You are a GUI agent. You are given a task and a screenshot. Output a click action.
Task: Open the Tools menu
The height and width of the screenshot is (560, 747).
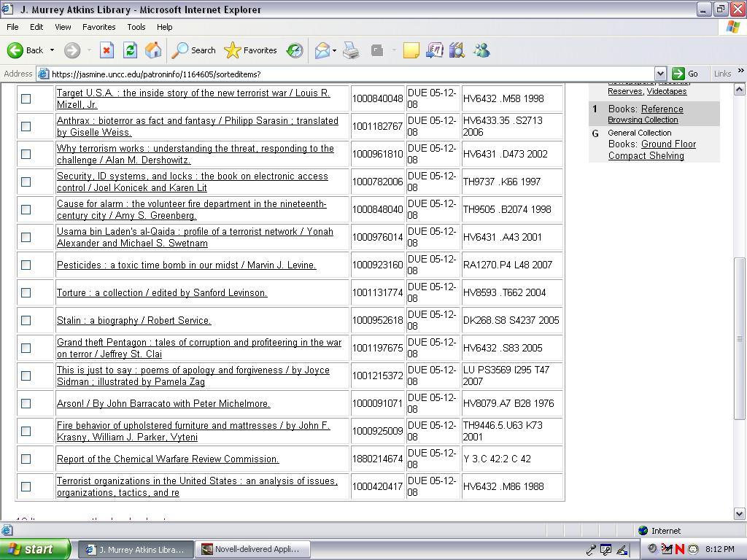136,27
